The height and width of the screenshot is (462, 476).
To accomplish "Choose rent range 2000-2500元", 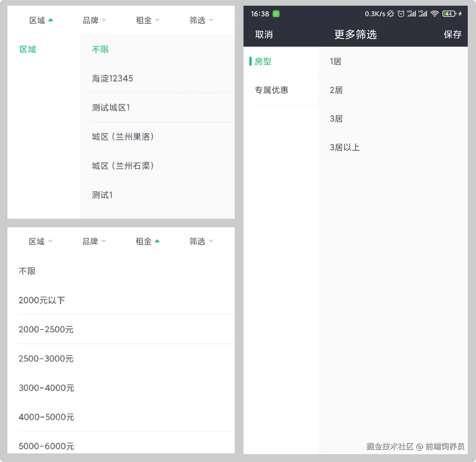I will coord(126,330).
